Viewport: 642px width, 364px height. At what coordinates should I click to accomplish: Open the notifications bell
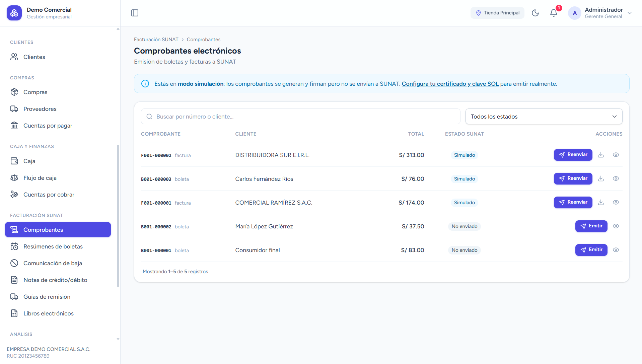[554, 13]
